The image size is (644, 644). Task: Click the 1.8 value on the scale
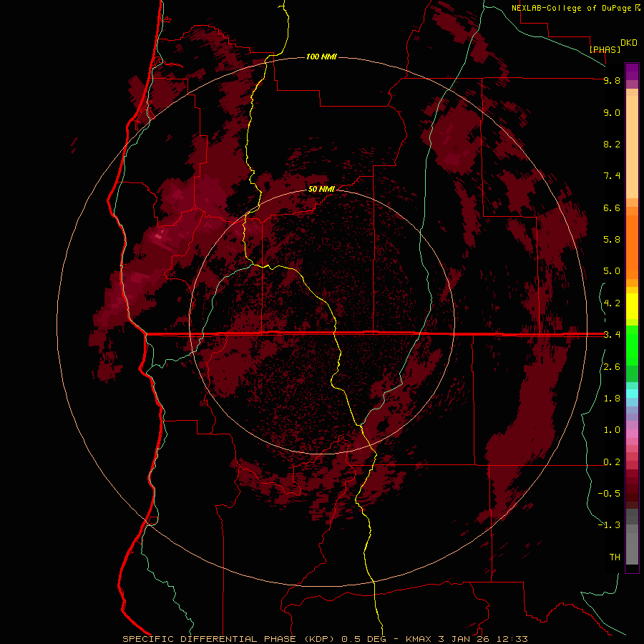(612, 399)
